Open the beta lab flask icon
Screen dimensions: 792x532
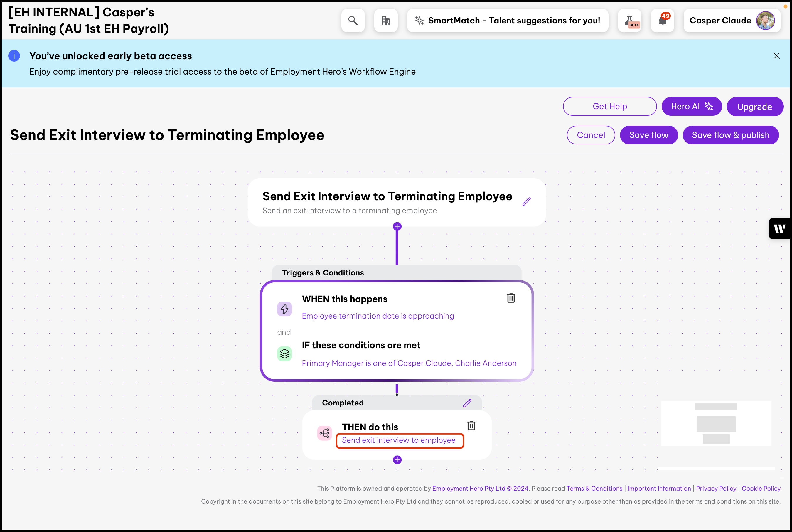(x=630, y=21)
